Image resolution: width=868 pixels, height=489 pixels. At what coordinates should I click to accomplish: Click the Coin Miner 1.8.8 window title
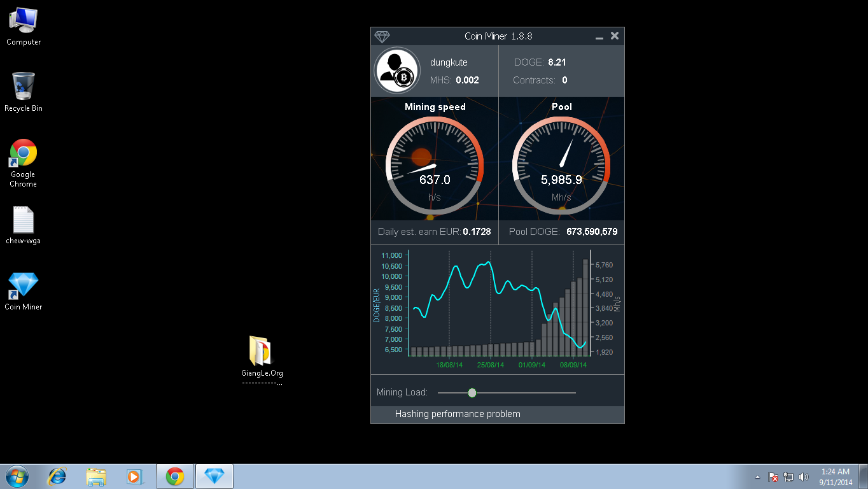(498, 36)
